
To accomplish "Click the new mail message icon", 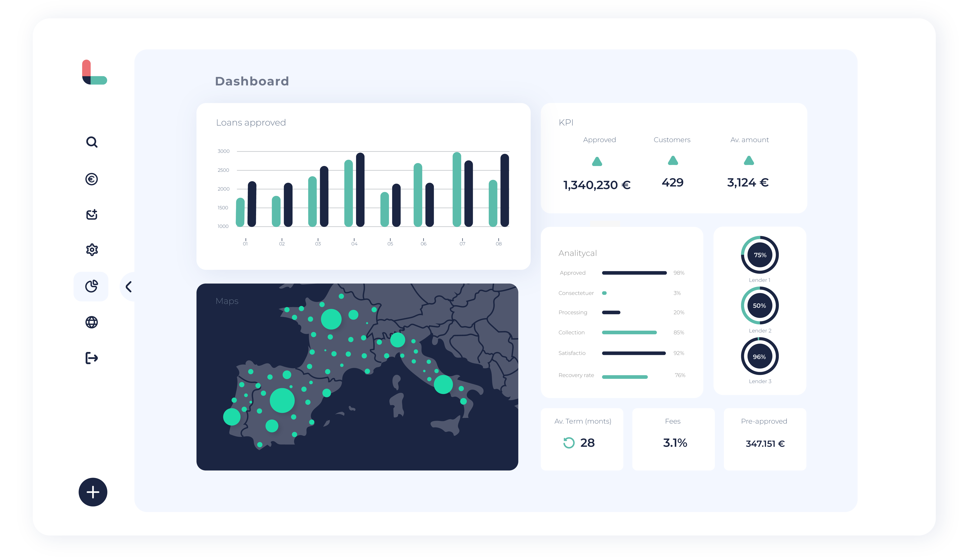I will 92,215.
